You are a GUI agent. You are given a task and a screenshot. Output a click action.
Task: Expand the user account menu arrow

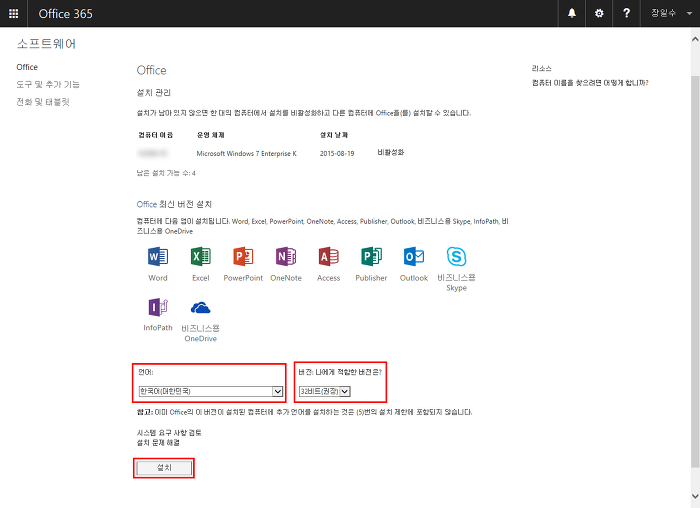point(689,13)
